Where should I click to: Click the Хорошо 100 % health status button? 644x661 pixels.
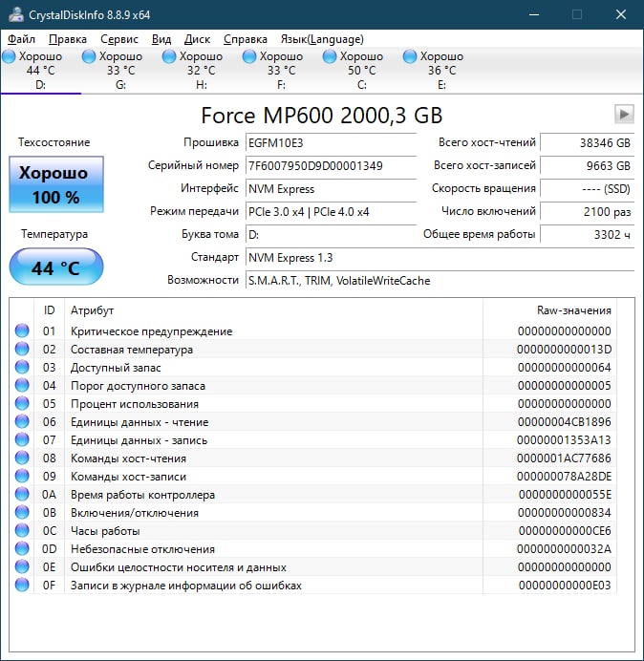tap(56, 184)
